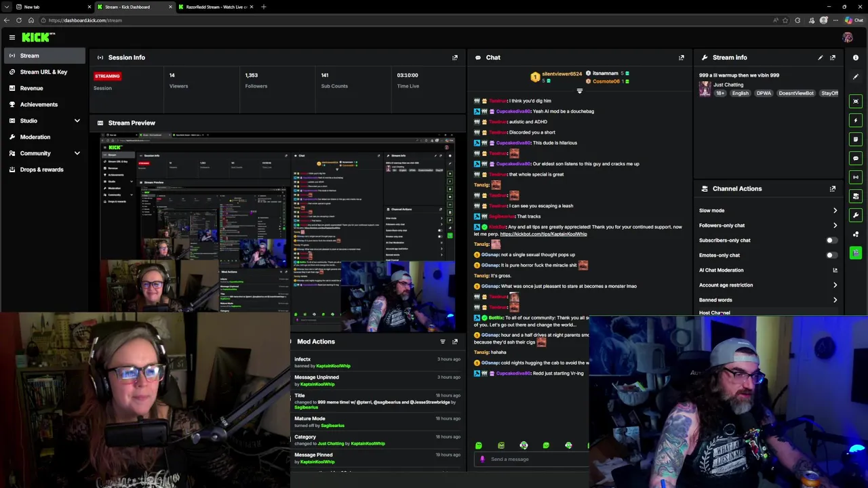Open a new browser tab
Image resolution: width=868 pixels, height=488 pixels.
pos(264,7)
